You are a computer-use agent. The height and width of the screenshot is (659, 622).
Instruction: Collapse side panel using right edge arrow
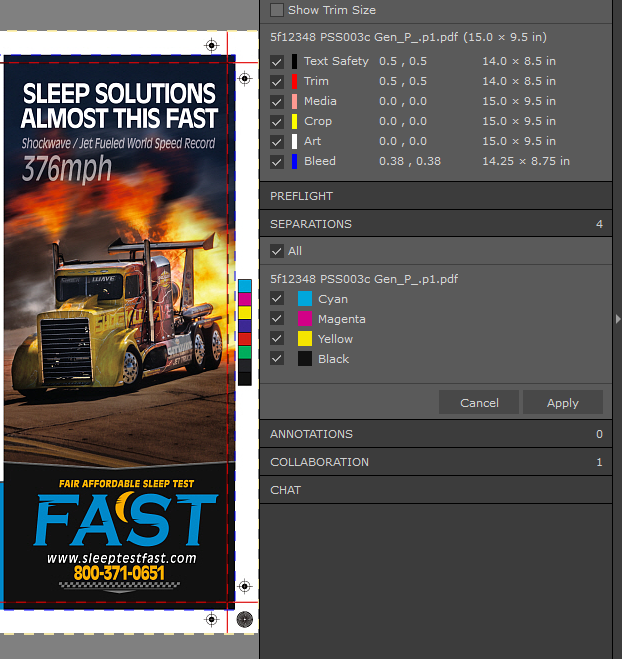click(x=618, y=319)
